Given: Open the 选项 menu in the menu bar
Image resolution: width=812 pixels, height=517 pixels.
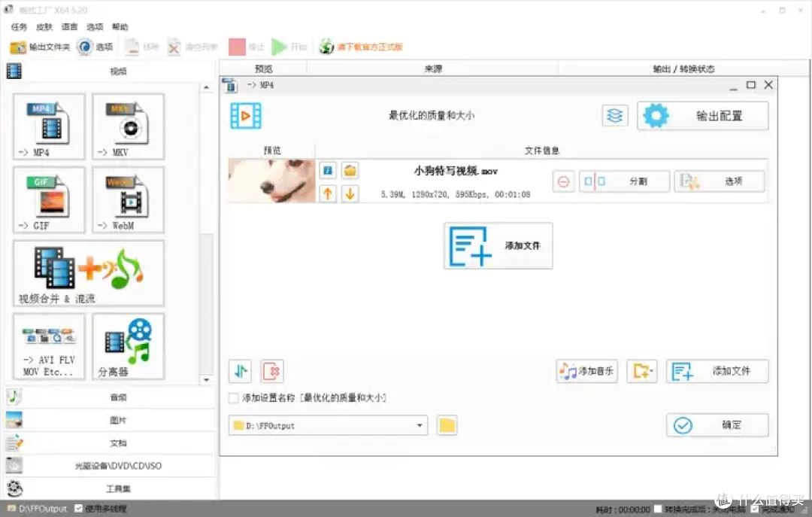Looking at the screenshot, I should click(x=95, y=27).
